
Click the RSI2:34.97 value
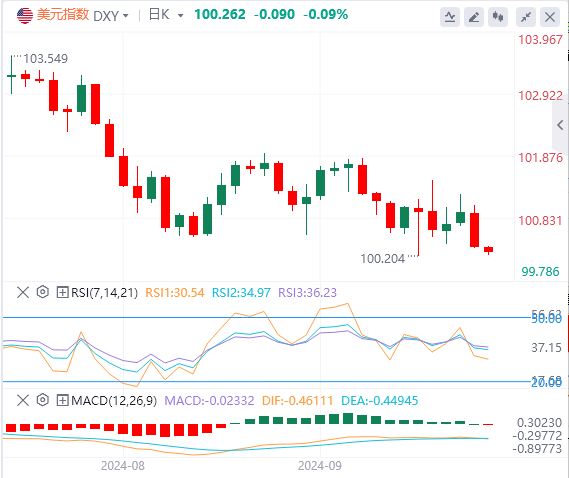click(241, 293)
